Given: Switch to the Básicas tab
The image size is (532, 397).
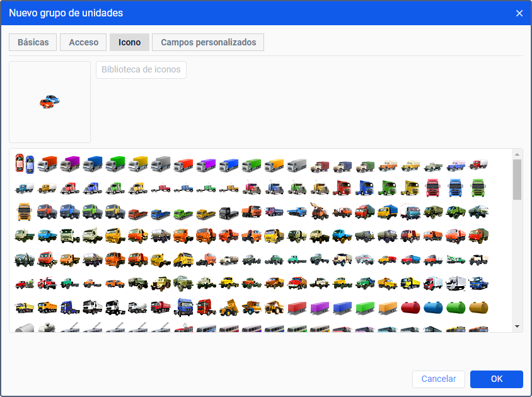Looking at the screenshot, I should [33, 42].
